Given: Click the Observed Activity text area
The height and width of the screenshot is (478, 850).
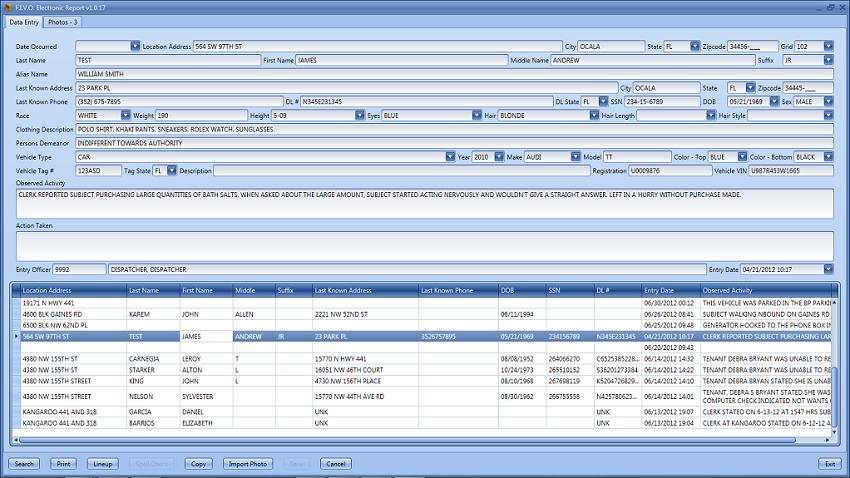Looking at the screenshot, I should [420, 202].
